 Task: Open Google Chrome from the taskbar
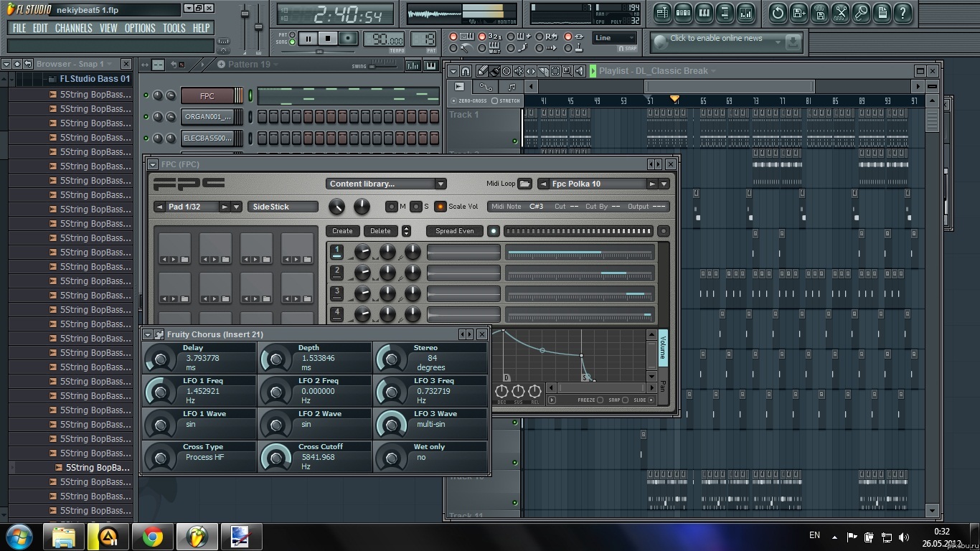[152, 537]
